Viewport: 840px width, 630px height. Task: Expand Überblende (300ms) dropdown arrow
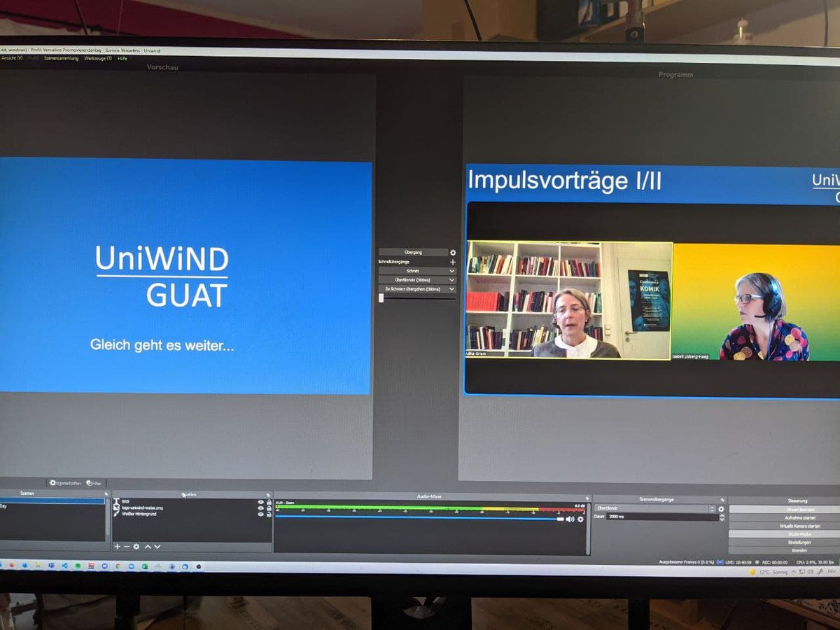(453, 280)
